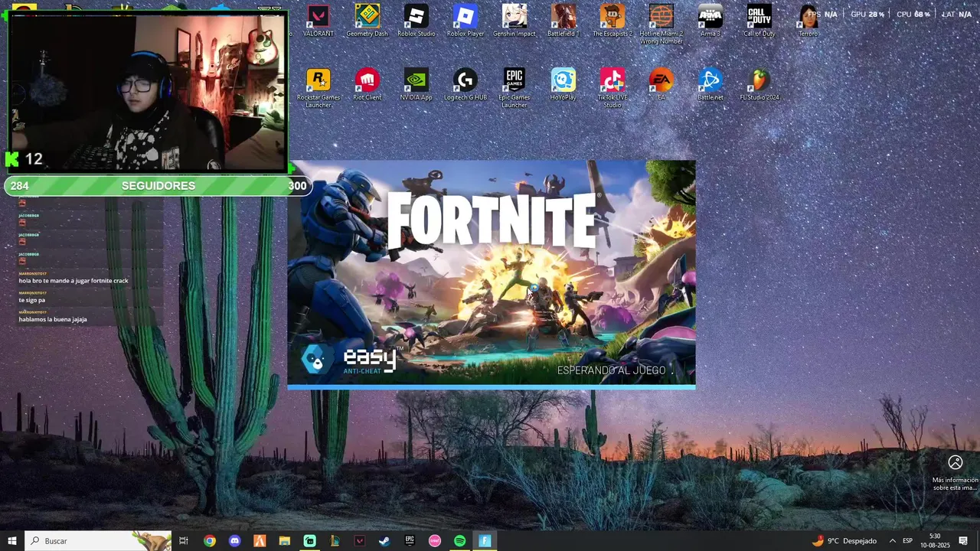Open Spotify from the taskbar
The height and width of the screenshot is (551, 980).
click(x=459, y=541)
